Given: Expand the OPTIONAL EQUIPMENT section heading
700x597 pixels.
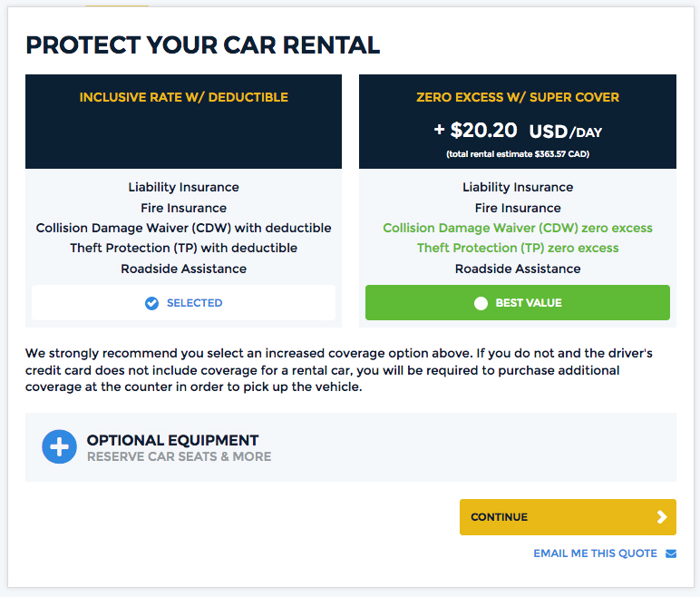Looking at the screenshot, I should click(172, 440).
